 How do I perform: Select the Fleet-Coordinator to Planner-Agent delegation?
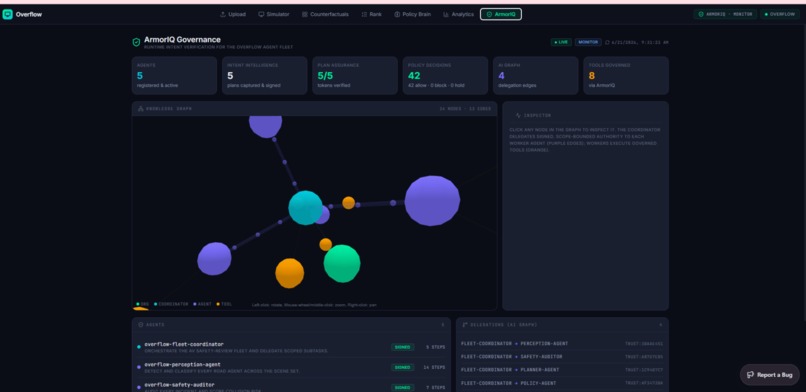[x=562, y=370]
